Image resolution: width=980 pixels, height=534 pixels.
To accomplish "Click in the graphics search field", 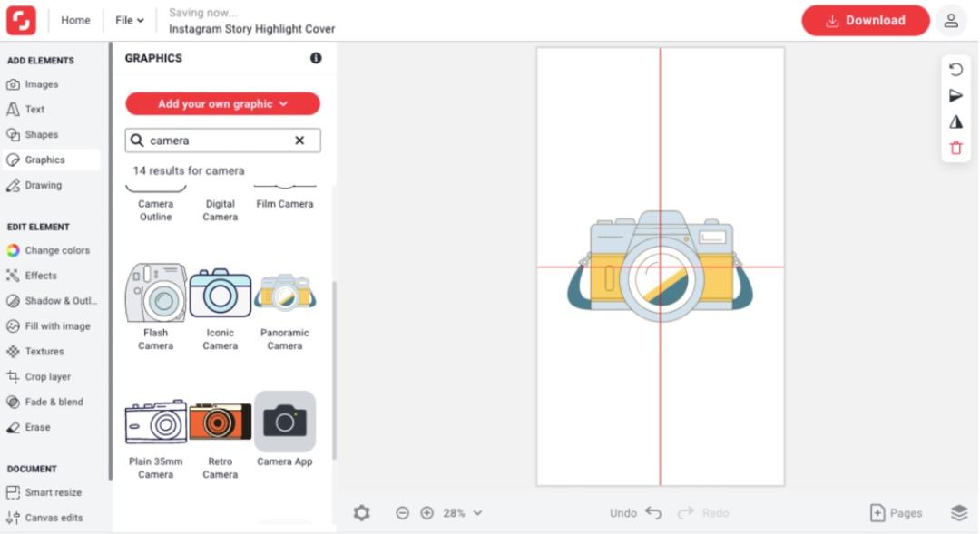I will click(x=219, y=141).
